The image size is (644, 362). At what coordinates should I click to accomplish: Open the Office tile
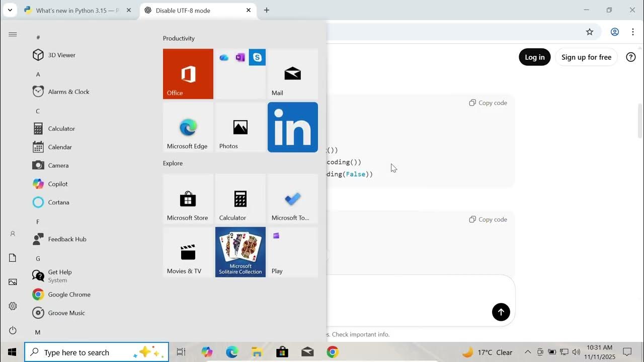(188, 74)
